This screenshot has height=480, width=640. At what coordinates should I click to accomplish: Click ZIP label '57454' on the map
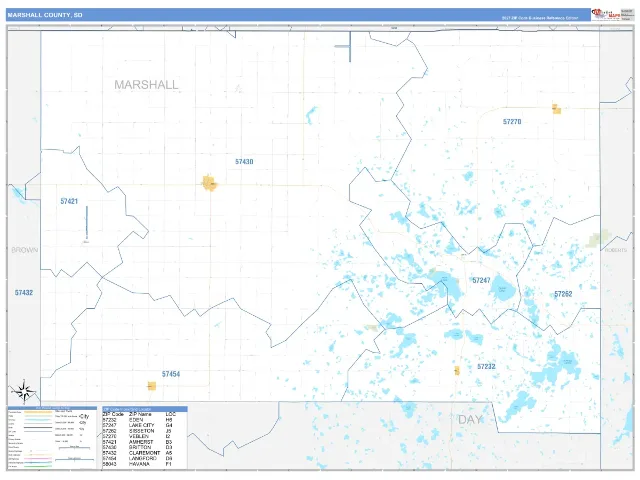click(171, 374)
